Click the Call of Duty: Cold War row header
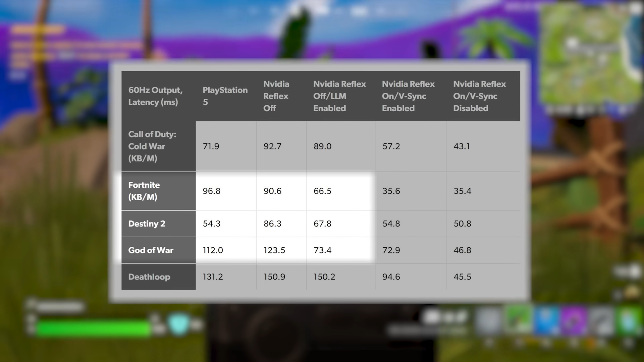This screenshot has height=362, width=644. tap(152, 146)
